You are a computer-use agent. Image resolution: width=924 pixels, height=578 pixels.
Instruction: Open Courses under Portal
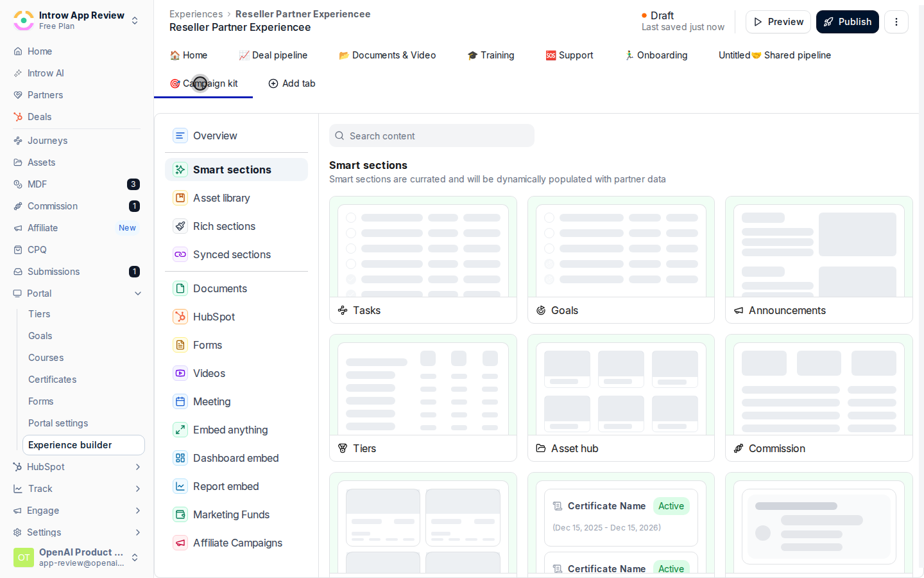[46, 358]
